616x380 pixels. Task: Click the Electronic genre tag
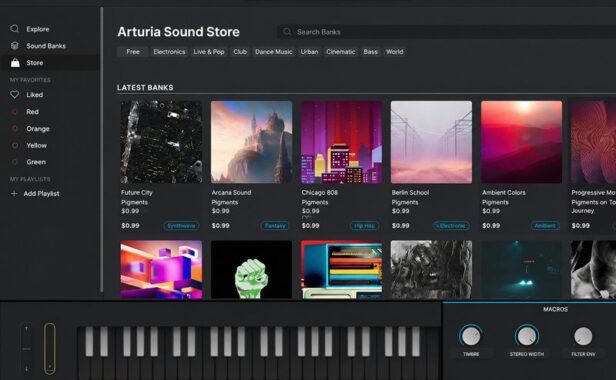point(451,226)
